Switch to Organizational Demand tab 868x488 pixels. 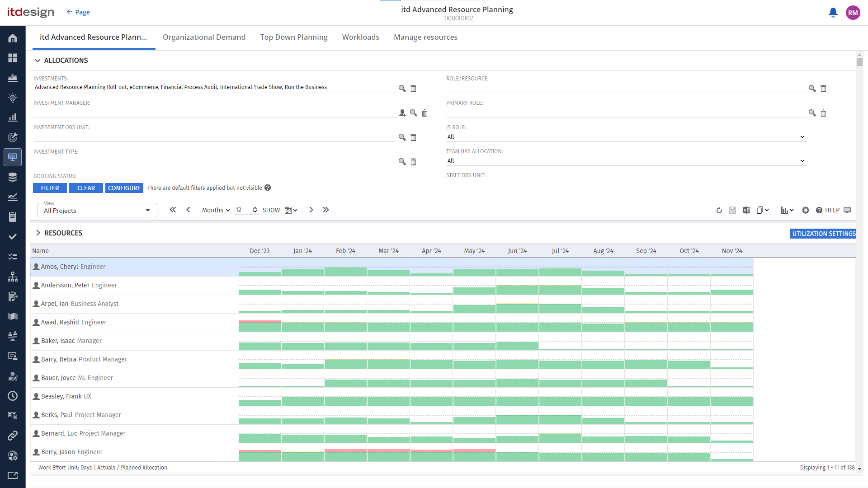click(x=204, y=37)
